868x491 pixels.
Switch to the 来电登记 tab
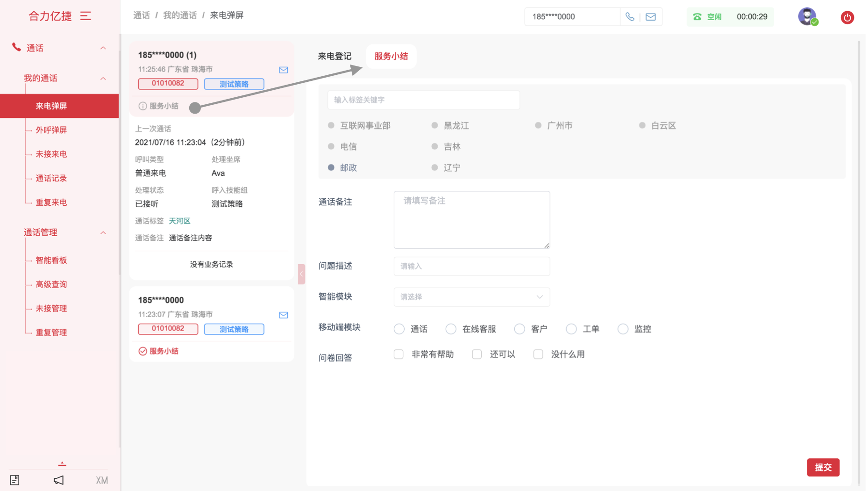pyautogui.click(x=334, y=56)
